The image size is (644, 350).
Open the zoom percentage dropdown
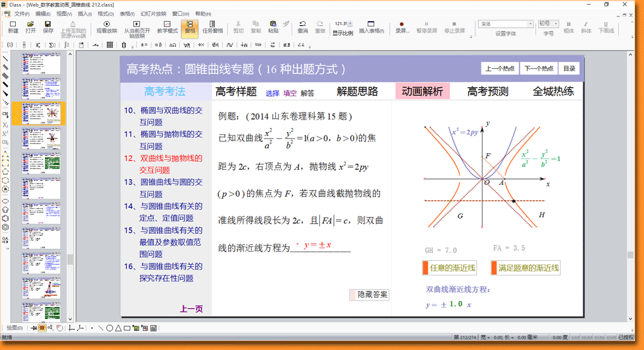tap(351, 24)
